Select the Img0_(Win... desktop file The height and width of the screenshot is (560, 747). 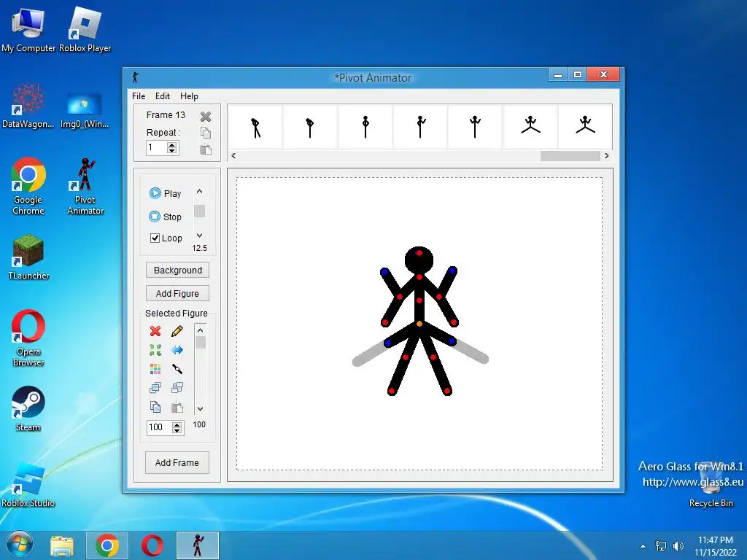tap(85, 110)
